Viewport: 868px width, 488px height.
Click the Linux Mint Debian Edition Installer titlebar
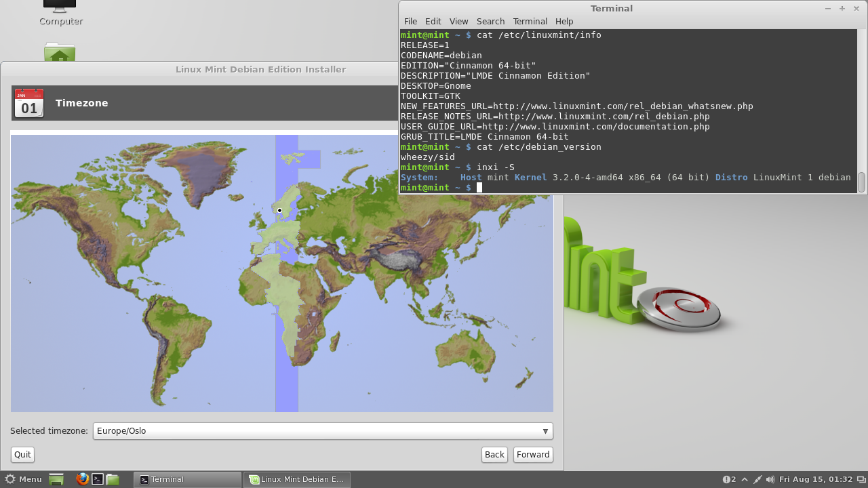(x=261, y=70)
